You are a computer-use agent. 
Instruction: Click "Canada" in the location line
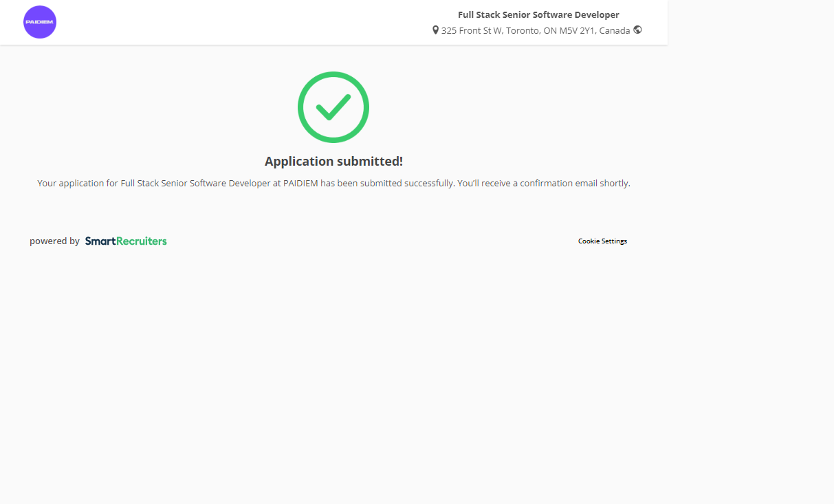tap(614, 31)
